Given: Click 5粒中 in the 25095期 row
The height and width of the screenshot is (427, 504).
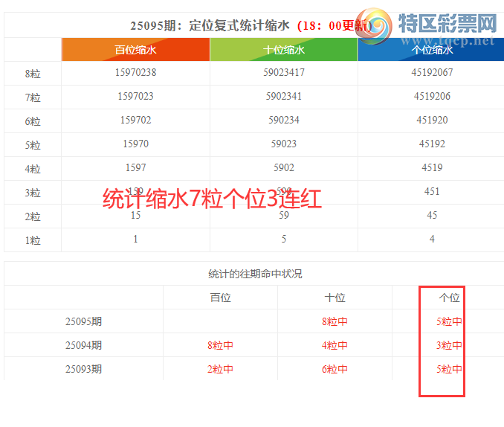Looking at the screenshot, I should [449, 321].
